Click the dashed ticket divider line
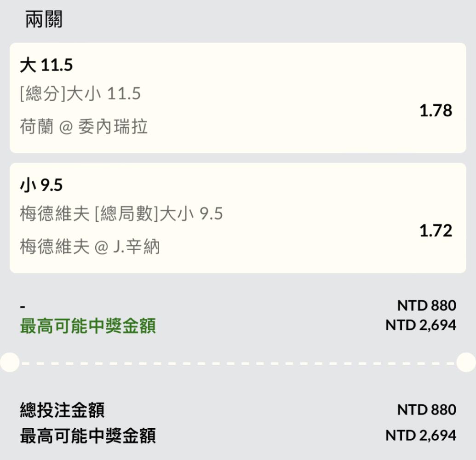 click(x=238, y=363)
